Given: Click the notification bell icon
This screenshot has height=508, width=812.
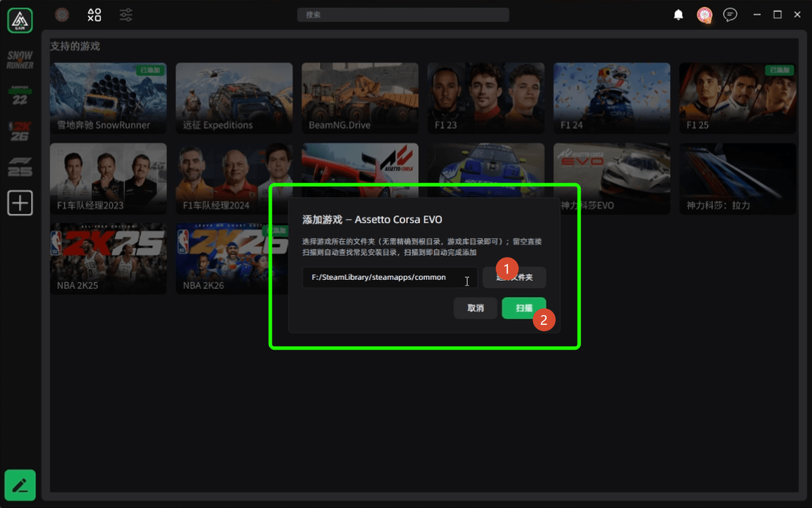Looking at the screenshot, I should (678, 15).
